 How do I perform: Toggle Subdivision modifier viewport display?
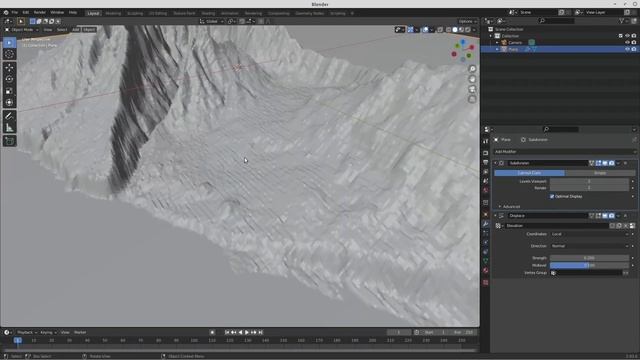[x=605, y=163]
